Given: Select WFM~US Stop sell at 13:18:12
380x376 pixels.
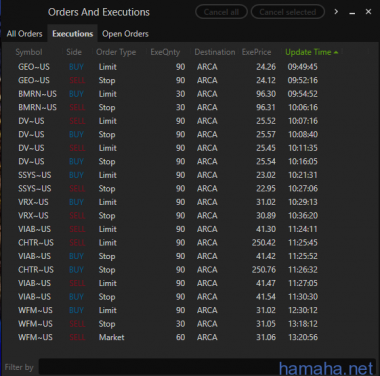Looking at the screenshot, I should [x=190, y=324].
